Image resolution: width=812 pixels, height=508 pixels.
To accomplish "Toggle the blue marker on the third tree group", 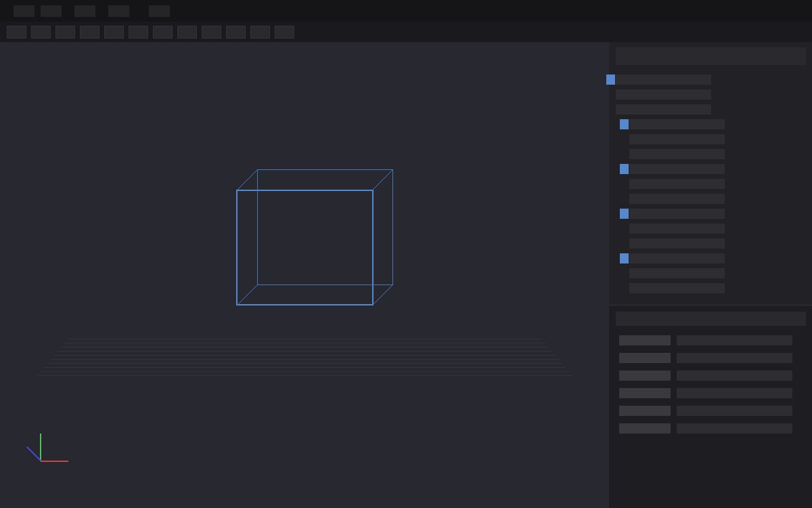I will point(624,214).
